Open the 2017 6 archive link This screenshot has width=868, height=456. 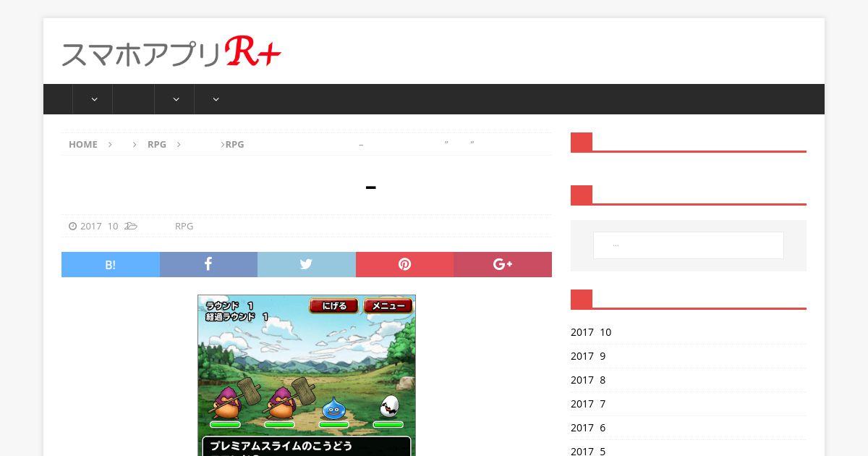(x=588, y=428)
